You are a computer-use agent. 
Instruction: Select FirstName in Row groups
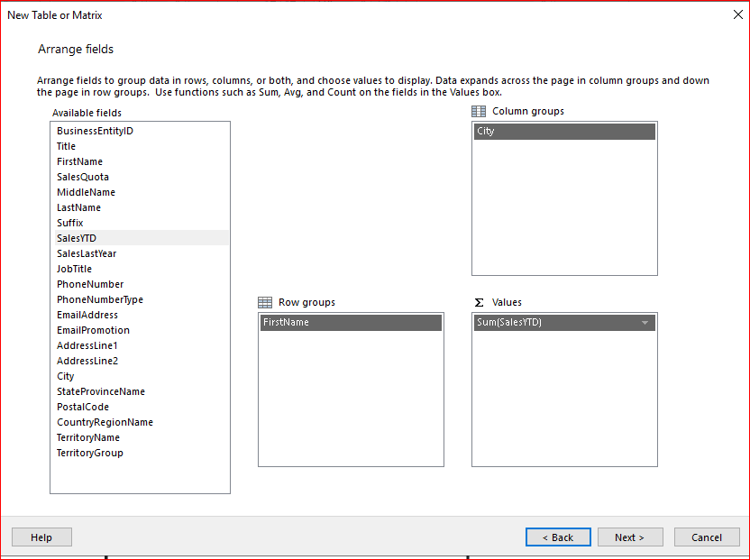tap(350, 323)
